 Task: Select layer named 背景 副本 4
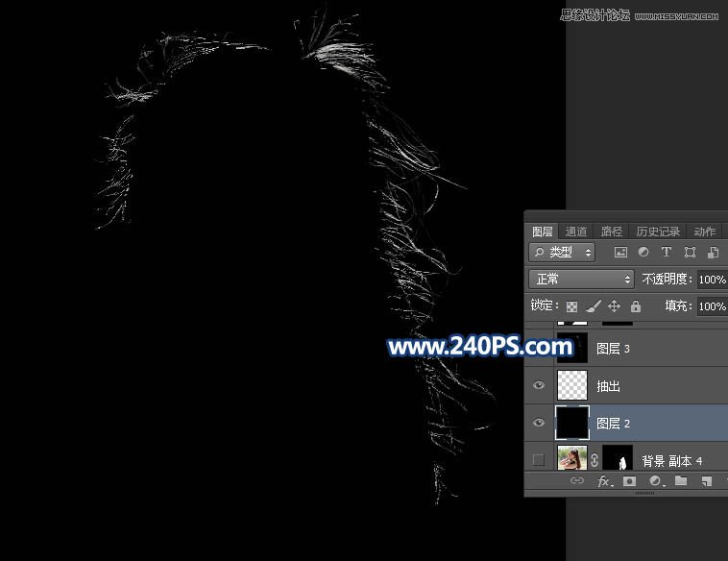(672, 461)
